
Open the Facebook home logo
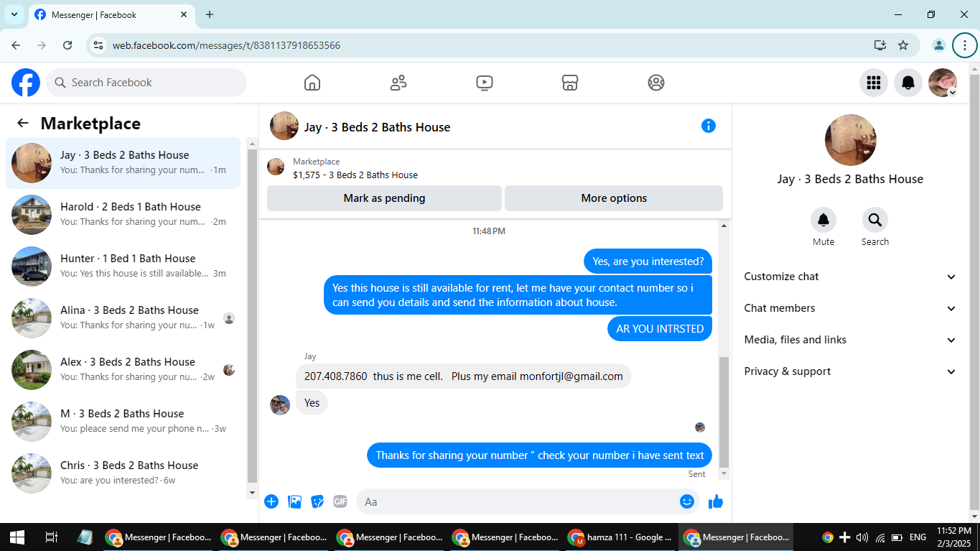point(26,83)
